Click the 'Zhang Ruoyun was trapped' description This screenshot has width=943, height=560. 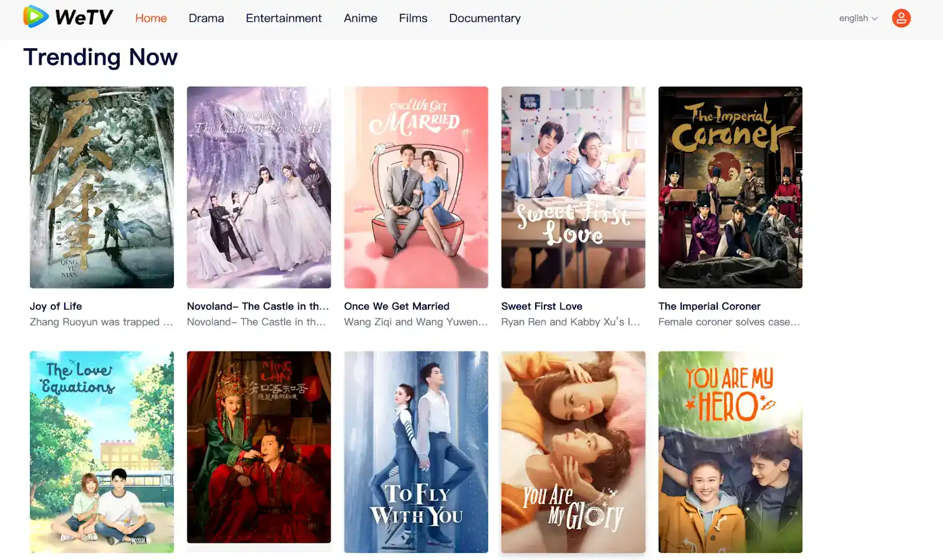(101, 322)
